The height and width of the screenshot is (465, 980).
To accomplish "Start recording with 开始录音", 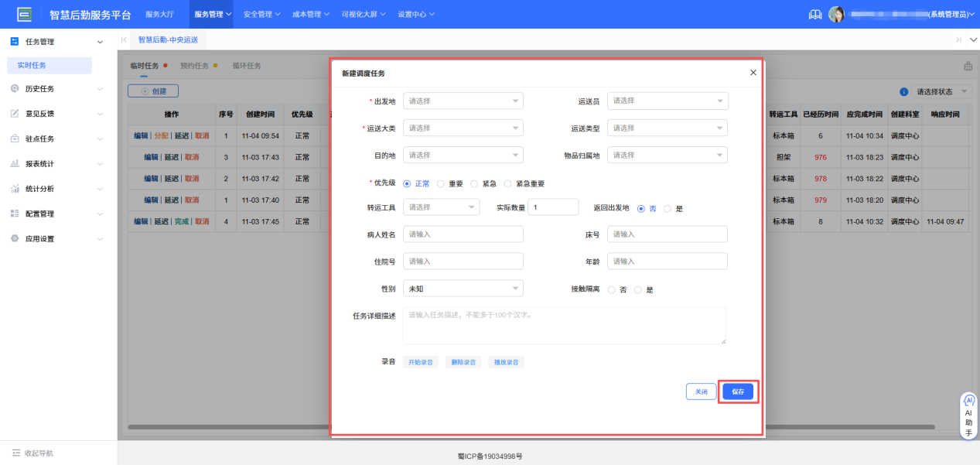I will (x=421, y=361).
